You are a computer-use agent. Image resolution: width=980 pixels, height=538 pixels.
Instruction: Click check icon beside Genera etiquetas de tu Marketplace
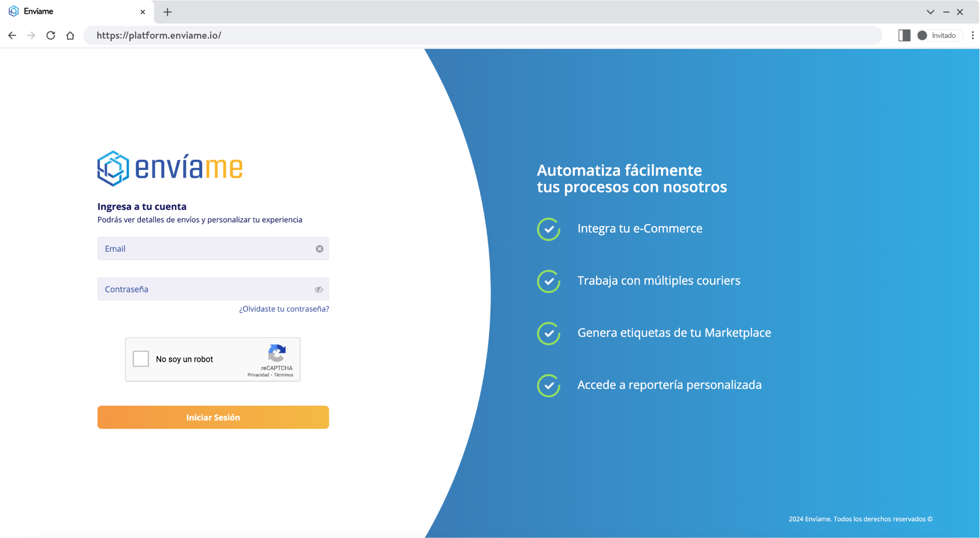549,333
